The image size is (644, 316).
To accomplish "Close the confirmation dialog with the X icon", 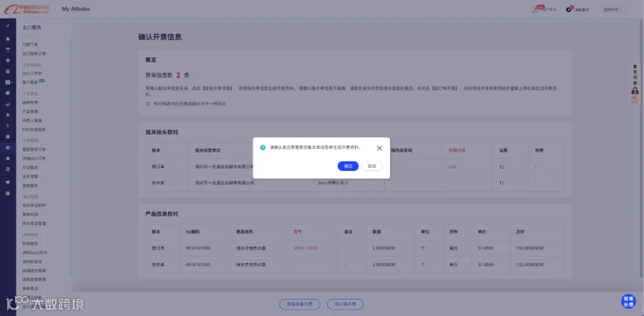I will click(379, 148).
